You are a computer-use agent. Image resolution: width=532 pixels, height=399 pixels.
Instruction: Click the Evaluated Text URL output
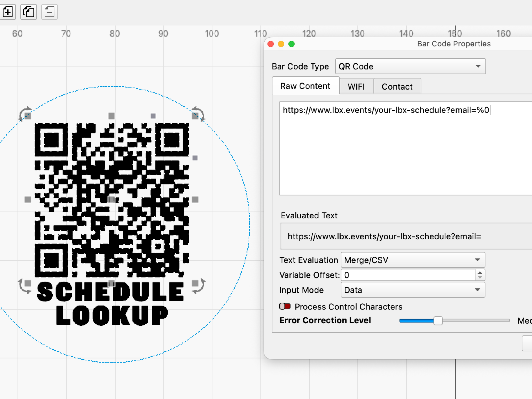(406, 236)
